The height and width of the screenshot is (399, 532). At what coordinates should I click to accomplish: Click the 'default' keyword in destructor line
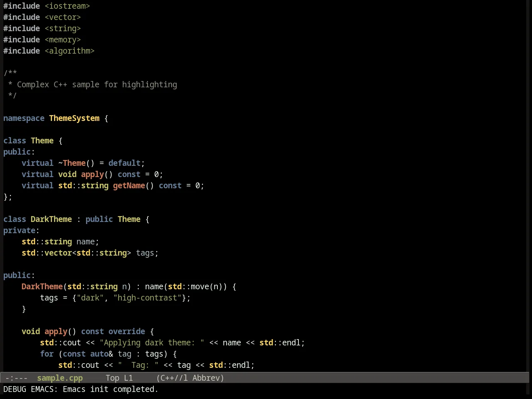[124, 163]
